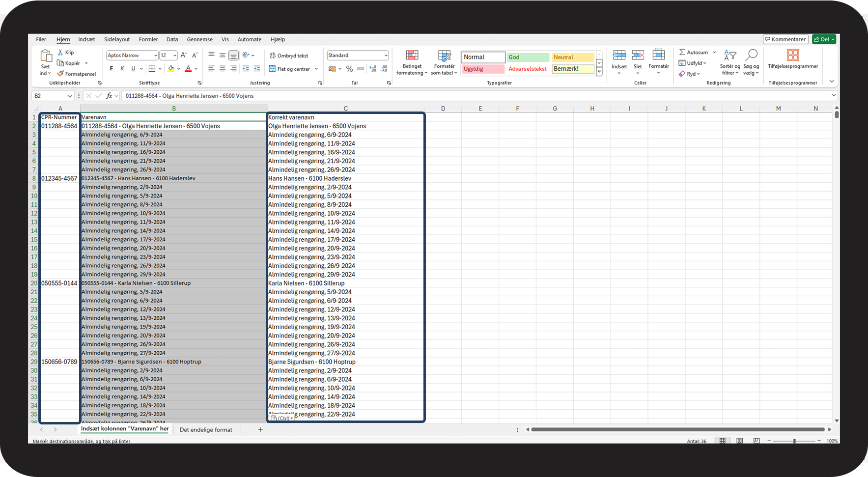Click the decrease decimal places icon
Screen dimensions: 868x477
click(384, 69)
